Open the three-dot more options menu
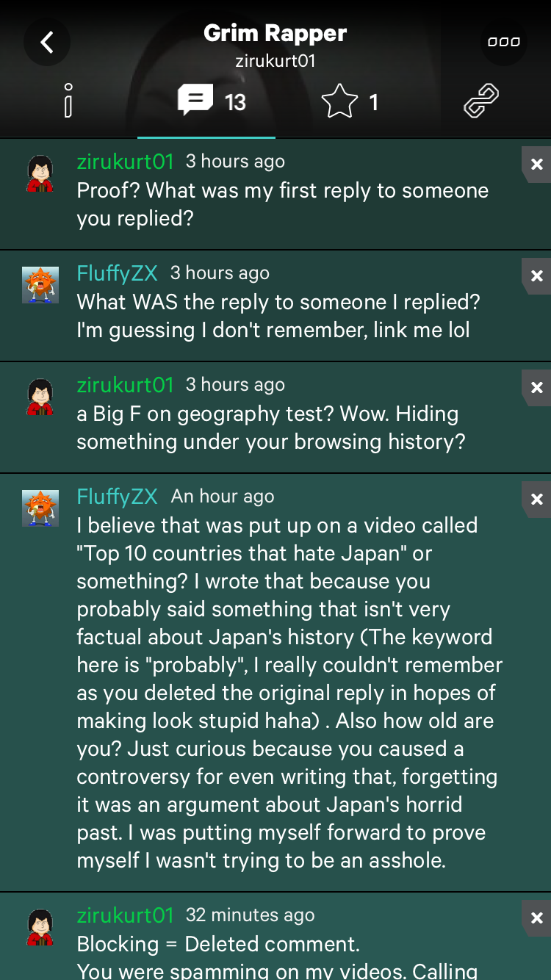This screenshot has width=551, height=980. click(x=504, y=42)
